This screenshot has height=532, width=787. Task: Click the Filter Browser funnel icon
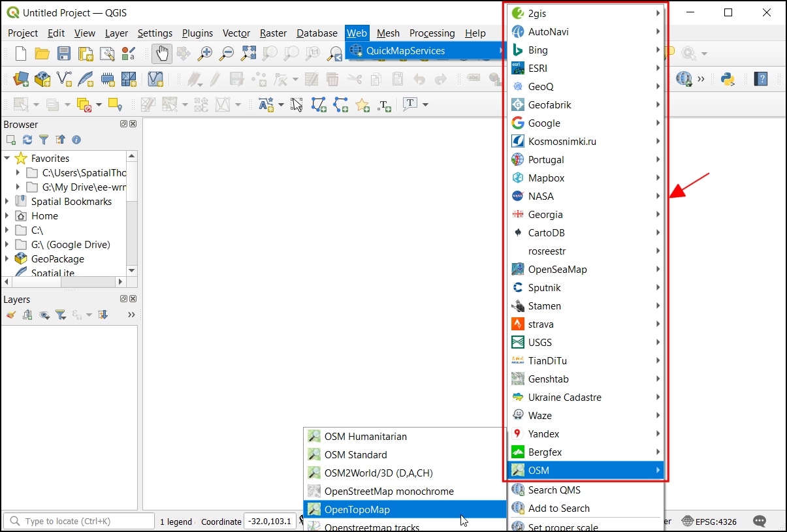coord(44,140)
